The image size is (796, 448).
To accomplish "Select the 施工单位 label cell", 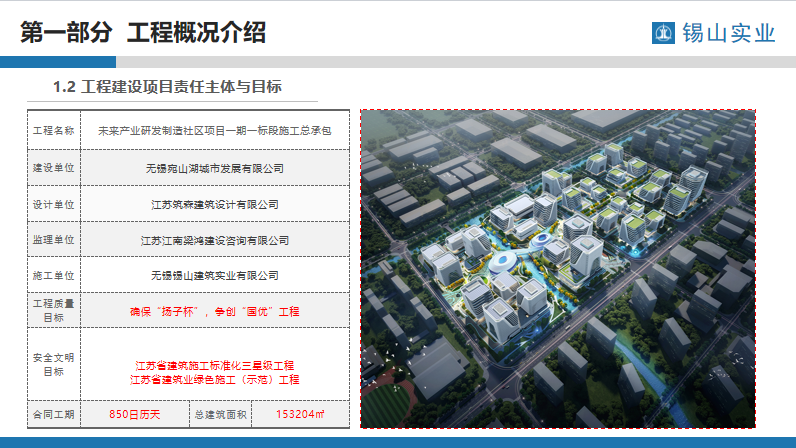I will tap(54, 275).
